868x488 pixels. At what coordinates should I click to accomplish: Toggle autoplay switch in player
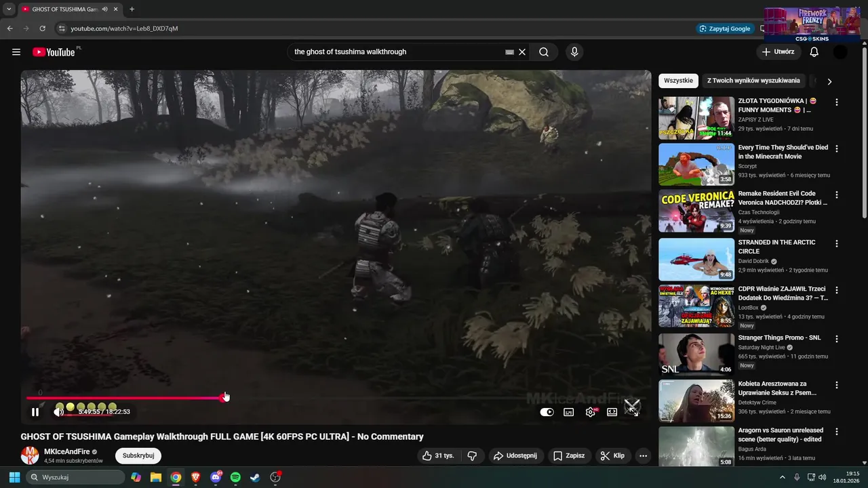(547, 412)
